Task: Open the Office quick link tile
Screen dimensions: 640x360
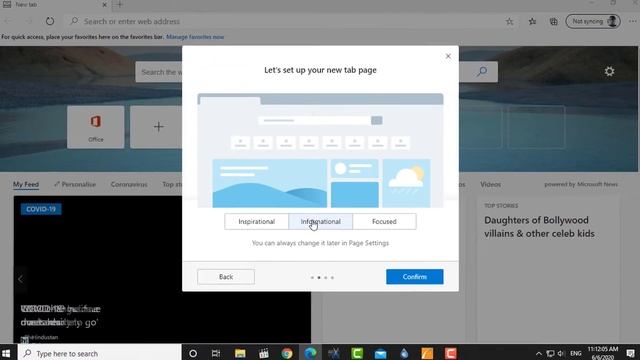Action: pos(96,127)
